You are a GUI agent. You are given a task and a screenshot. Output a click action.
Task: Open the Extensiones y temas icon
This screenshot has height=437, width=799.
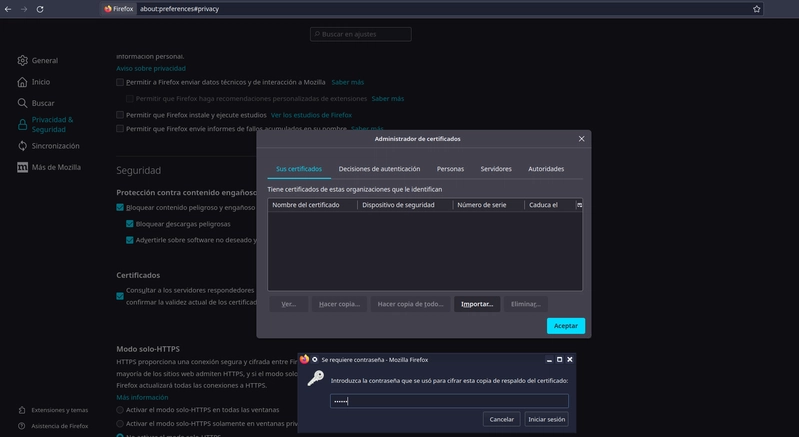pyautogui.click(x=22, y=410)
